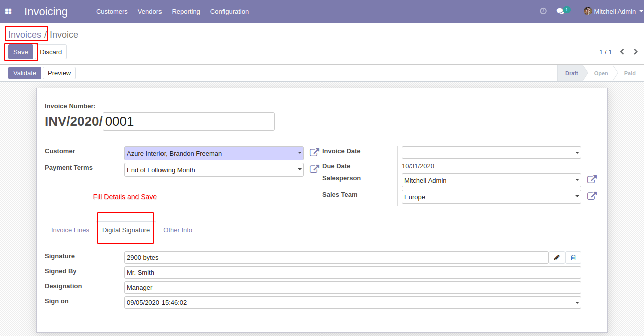
Task: Click the 1 / 1 pager counter
Action: [605, 52]
